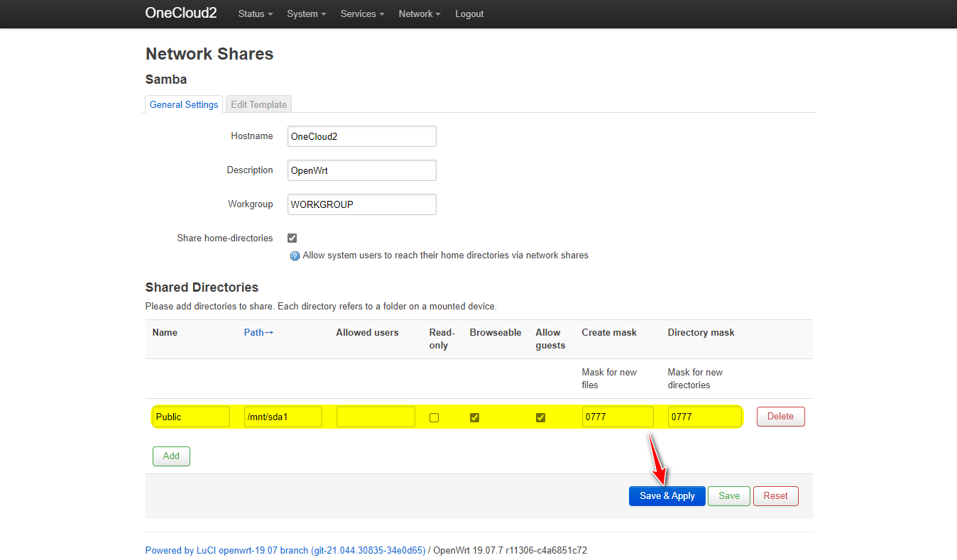Click the Reset button
The width and height of the screenshot is (957, 560).
pos(775,496)
